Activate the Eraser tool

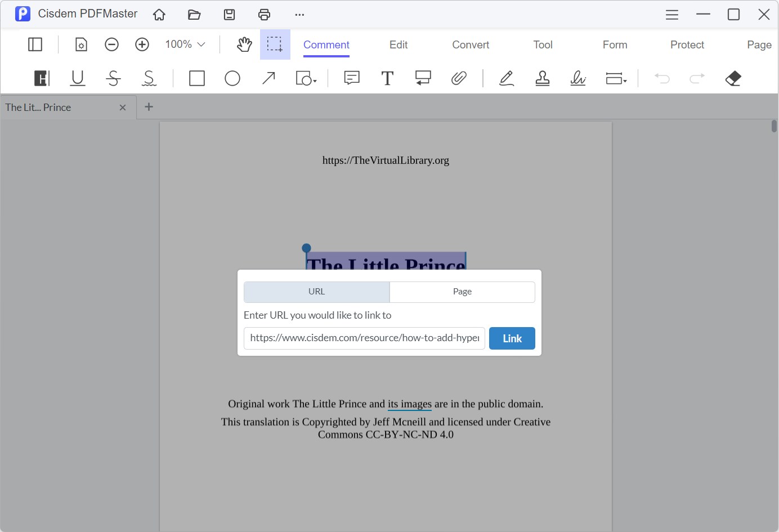[733, 78]
